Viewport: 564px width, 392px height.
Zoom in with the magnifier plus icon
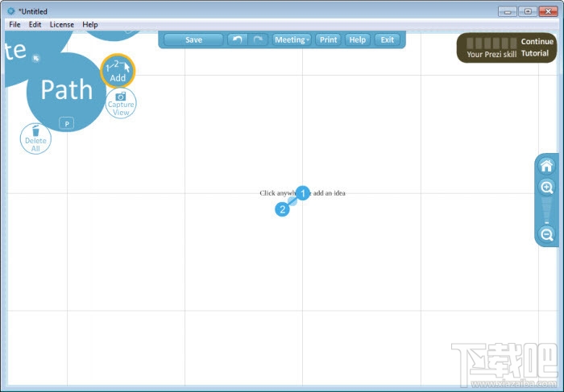click(x=547, y=188)
